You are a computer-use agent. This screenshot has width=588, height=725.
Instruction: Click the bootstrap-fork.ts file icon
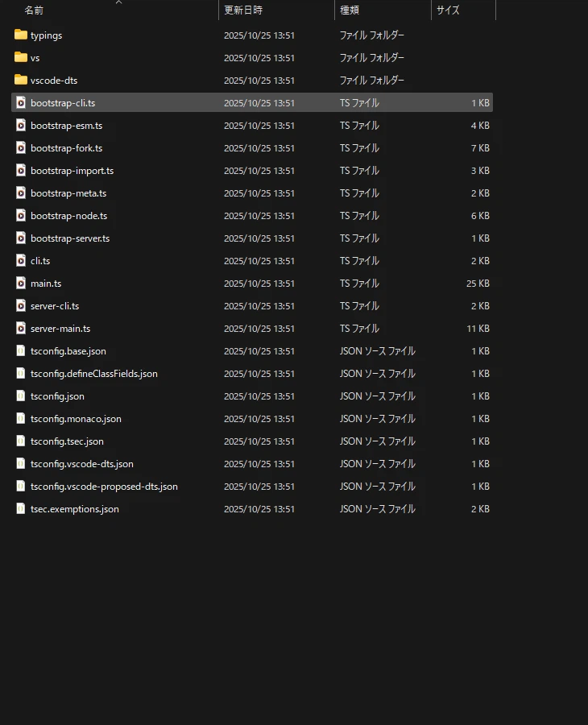pos(21,147)
